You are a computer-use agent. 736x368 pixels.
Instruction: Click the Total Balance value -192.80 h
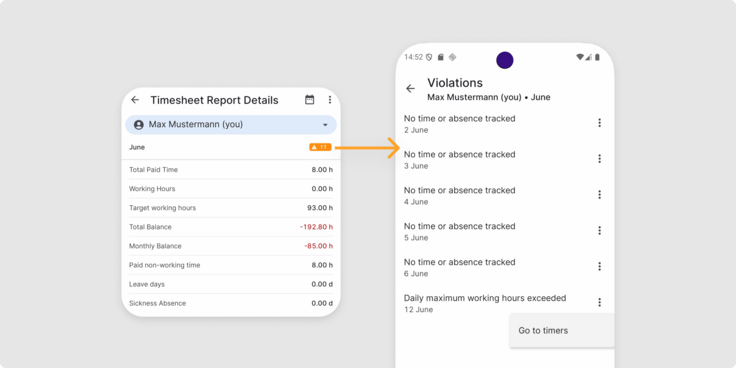(x=316, y=227)
